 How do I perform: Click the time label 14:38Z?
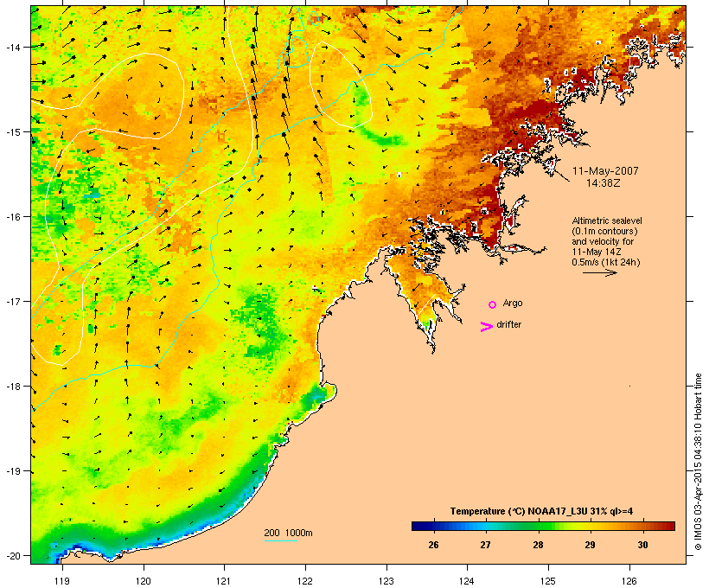click(604, 183)
